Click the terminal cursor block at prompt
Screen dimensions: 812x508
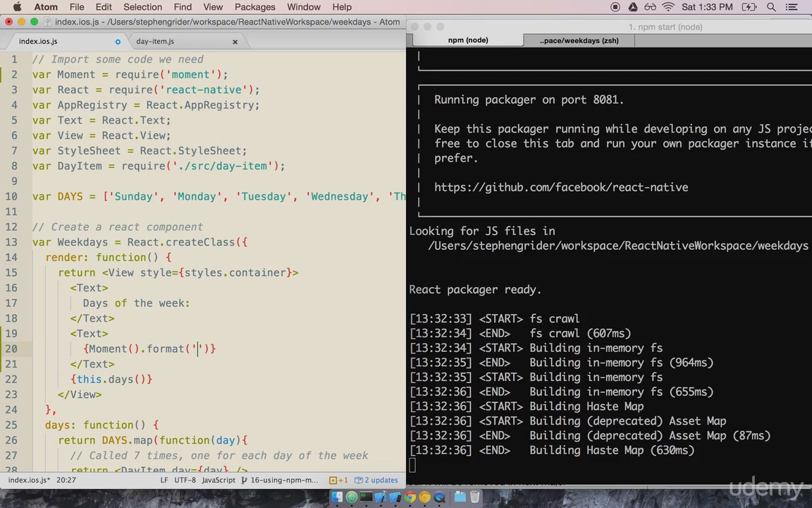point(412,465)
